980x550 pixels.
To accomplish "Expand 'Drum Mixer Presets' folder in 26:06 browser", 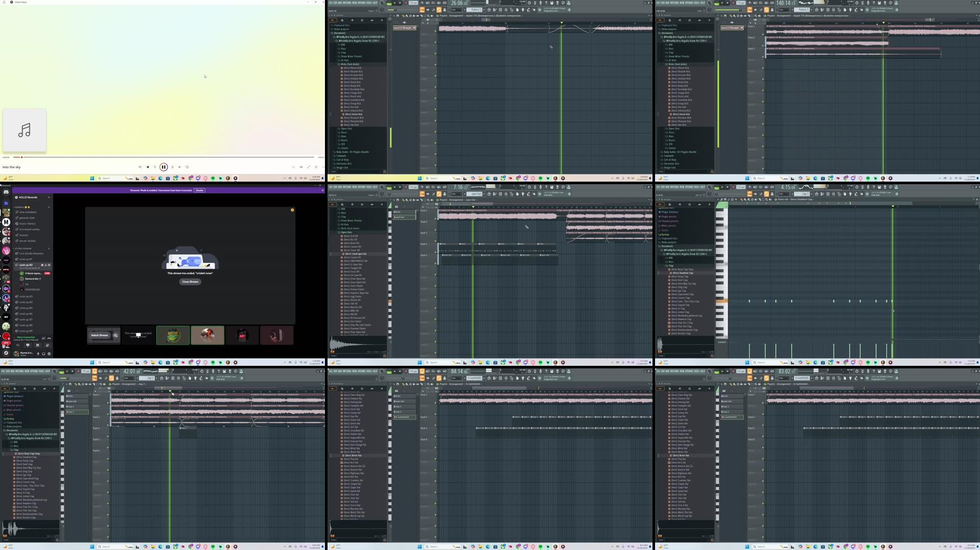I will pyautogui.click(x=351, y=57).
